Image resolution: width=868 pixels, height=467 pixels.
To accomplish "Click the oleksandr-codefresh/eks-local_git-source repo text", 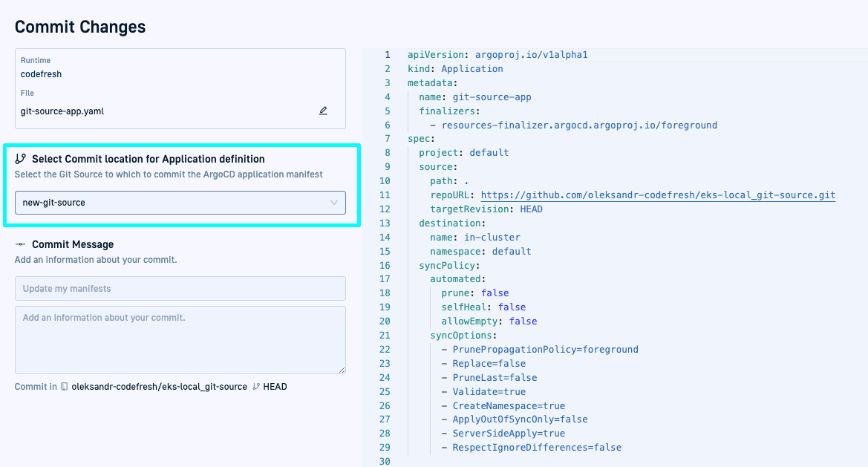I will click(159, 387).
